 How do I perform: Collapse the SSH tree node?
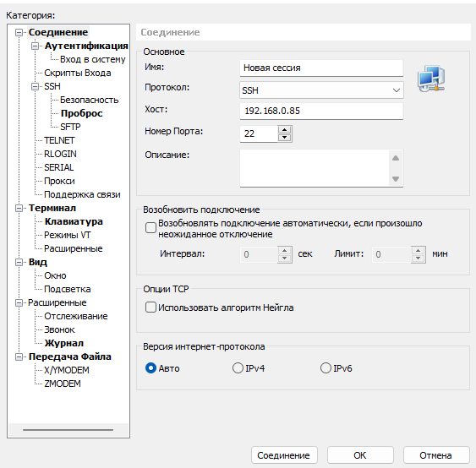[35, 86]
